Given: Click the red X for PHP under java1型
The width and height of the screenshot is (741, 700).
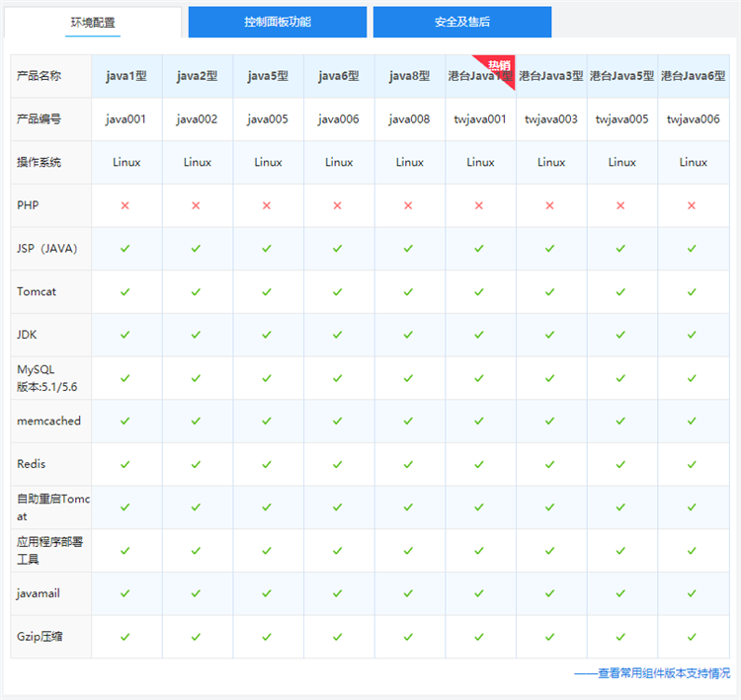Looking at the screenshot, I should pyautogui.click(x=125, y=205).
